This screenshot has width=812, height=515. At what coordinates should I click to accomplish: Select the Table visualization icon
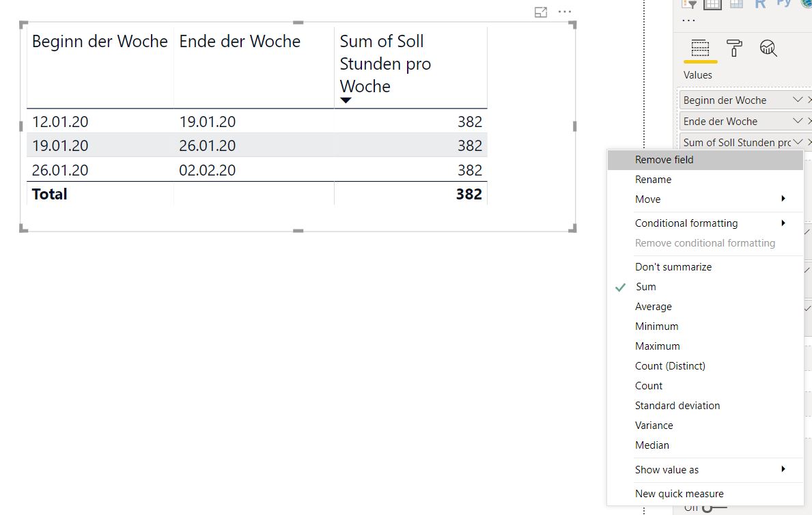pyautogui.click(x=712, y=4)
